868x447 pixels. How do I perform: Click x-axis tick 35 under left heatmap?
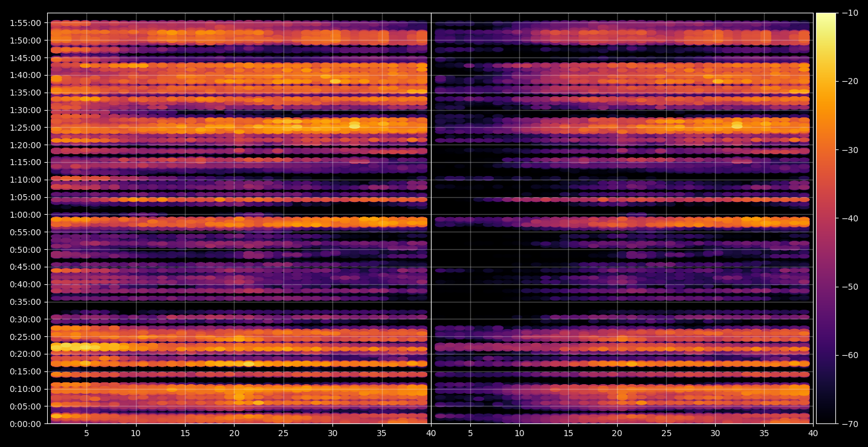coord(382,433)
